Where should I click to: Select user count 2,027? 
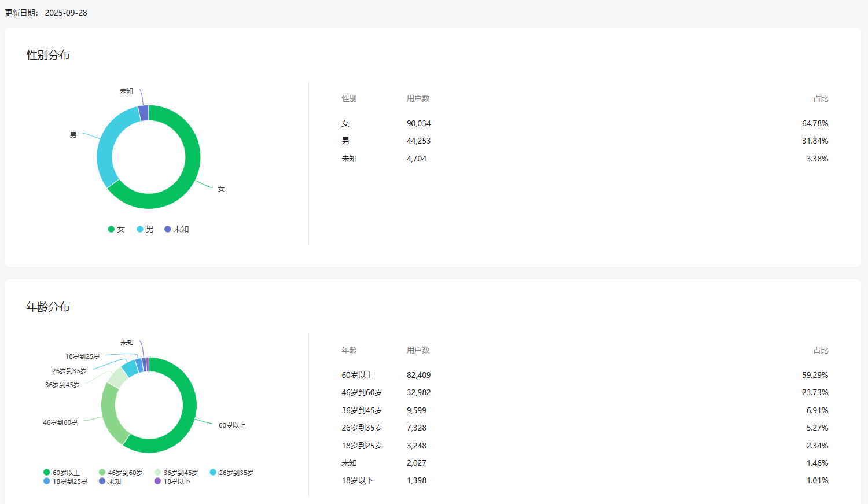point(416,463)
